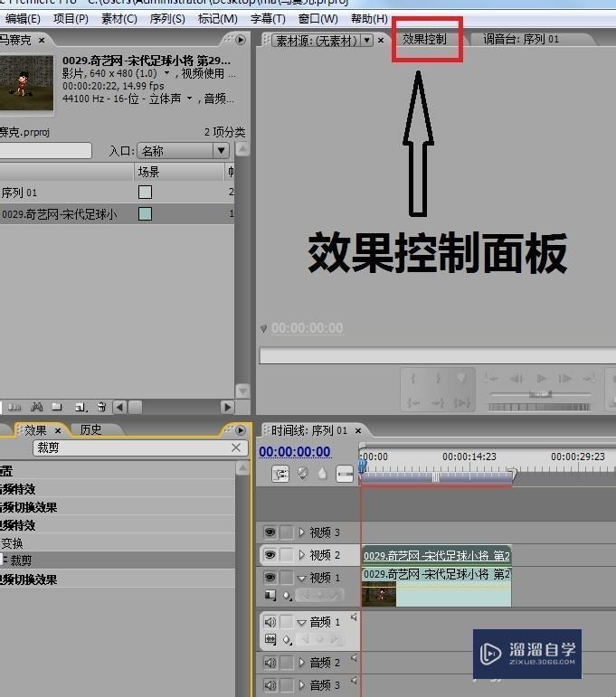Open the 序列(S) menu

click(x=167, y=19)
